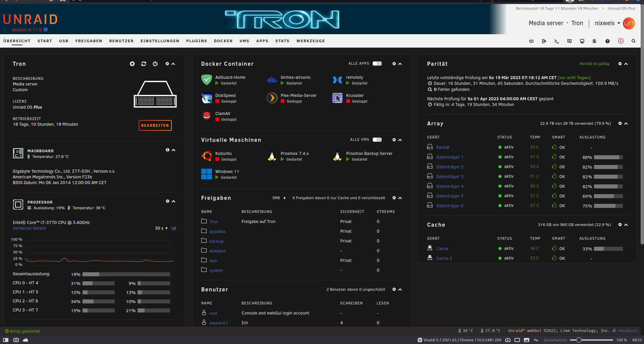Viewport: 644px width, 344px height.
Task: Click the reboot icon in Tron panel
Action: pos(144,64)
